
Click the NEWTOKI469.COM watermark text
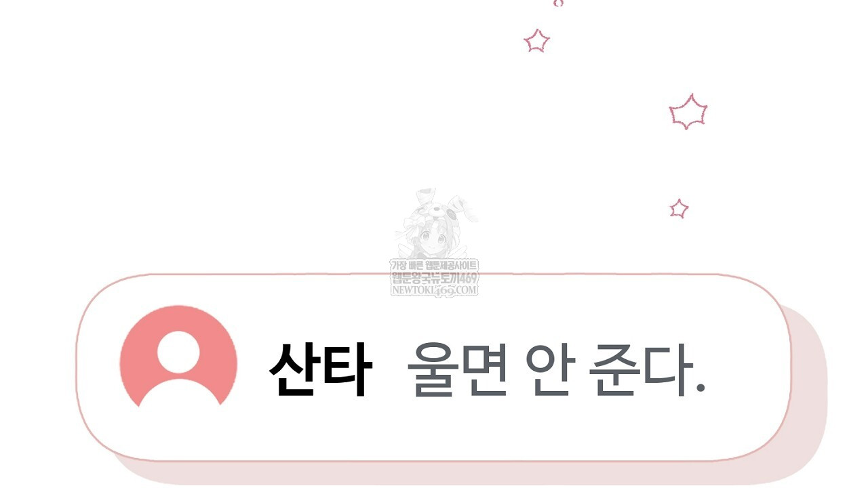coord(435,290)
